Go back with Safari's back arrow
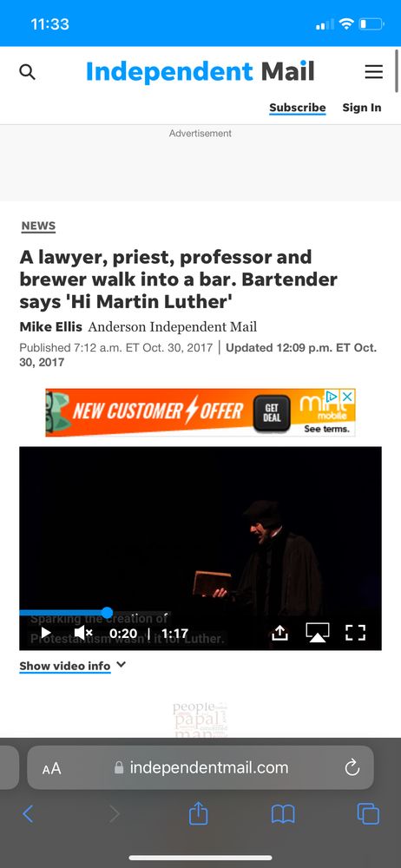 click(x=28, y=814)
